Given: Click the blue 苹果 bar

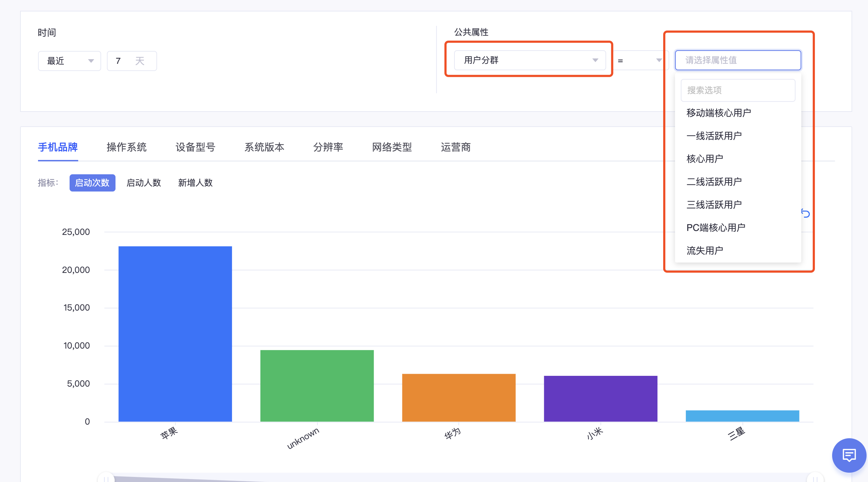Looking at the screenshot, I should click(175, 334).
